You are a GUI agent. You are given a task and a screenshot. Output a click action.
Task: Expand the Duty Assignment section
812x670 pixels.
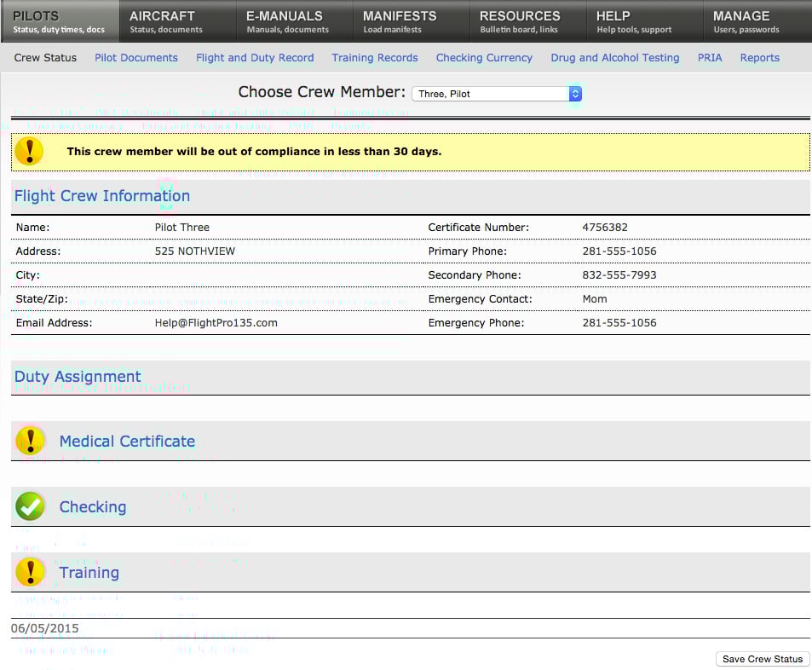click(78, 376)
